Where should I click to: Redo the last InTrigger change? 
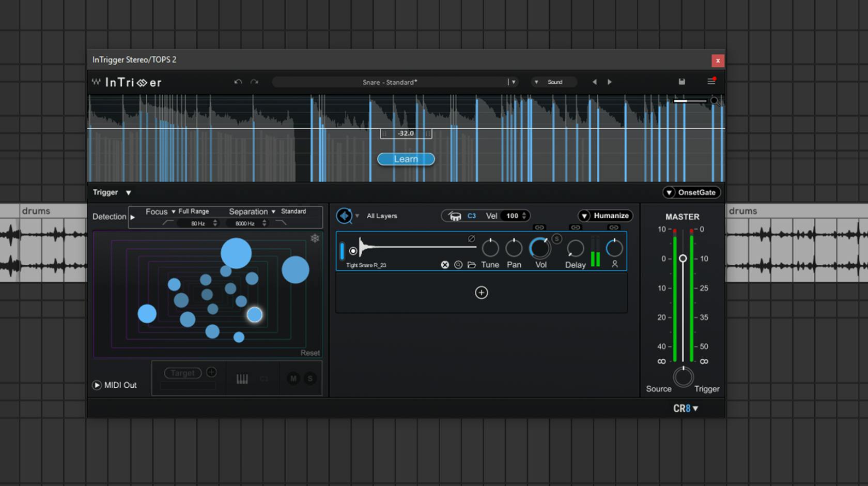click(254, 82)
